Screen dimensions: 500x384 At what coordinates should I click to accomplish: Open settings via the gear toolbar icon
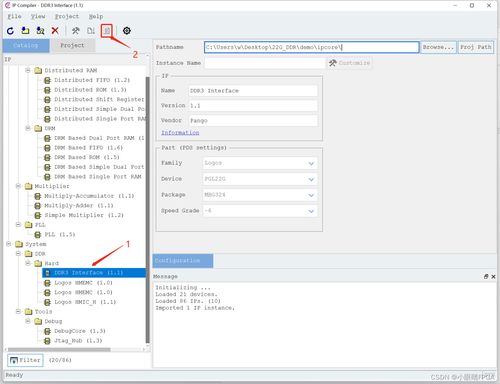[x=127, y=31]
